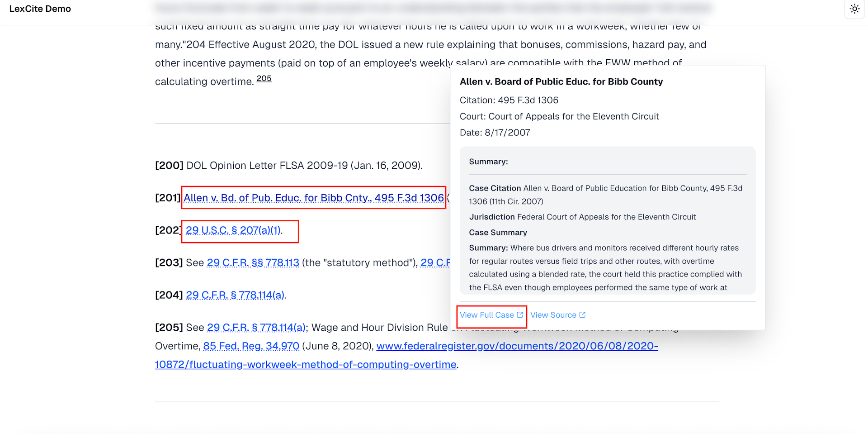Click the Citation 495 F.3d 1306 text in popup
868x434 pixels.
point(509,100)
